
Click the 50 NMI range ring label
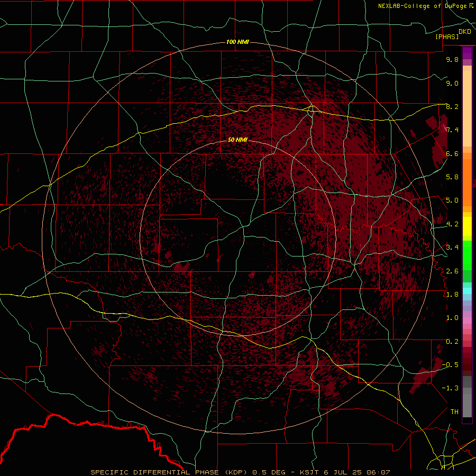pyautogui.click(x=237, y=140)
